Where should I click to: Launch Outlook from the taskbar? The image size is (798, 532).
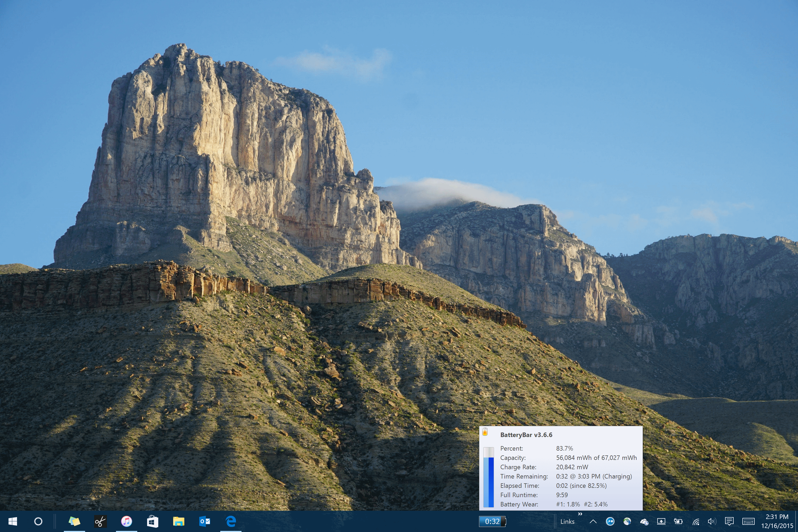tap(205, 521)
